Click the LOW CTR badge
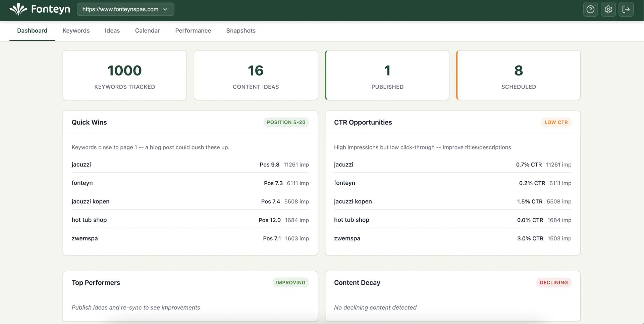This screenshot has width=644, height=324. pos(556,122)
